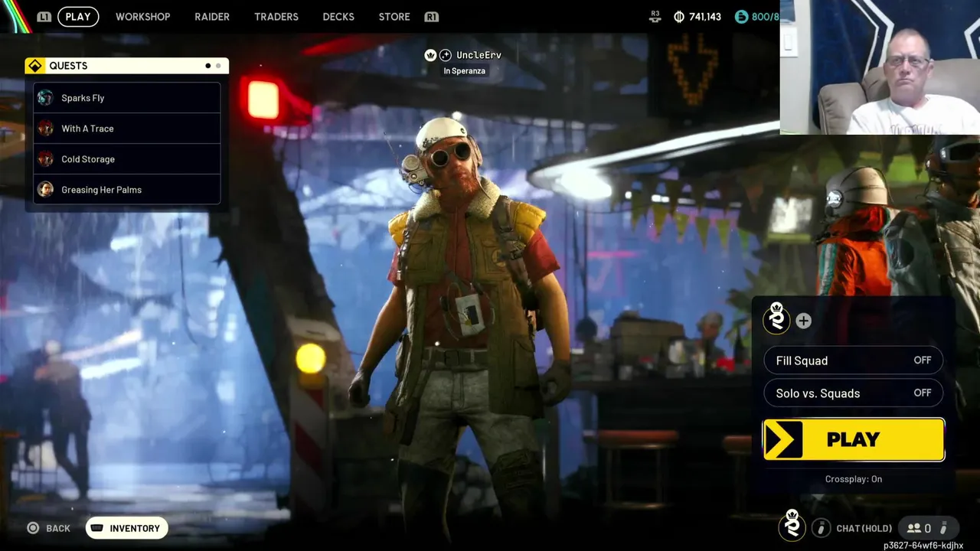Image resolution: width=980 pixels, height=551 pixels.
Task: Visit the Store tab
Action: pyautogui.click(x=394, y=17)
